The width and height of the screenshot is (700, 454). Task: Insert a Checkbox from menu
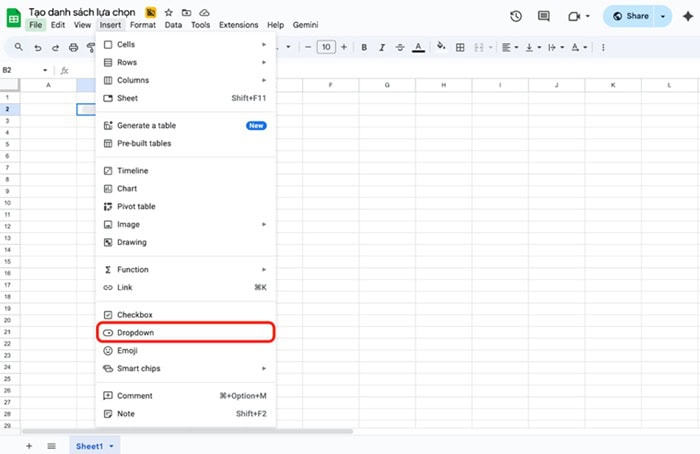point(134,315)
